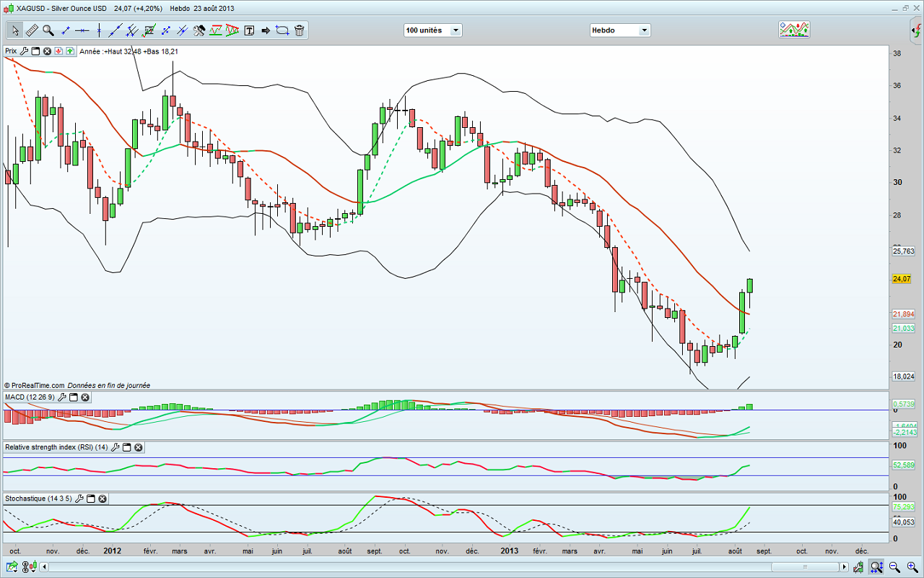Image resolution: width=924 pixels, height=578 pixels.
Task: Activate the magnifying glass zoom tool
Action: [x=48, y=30]
